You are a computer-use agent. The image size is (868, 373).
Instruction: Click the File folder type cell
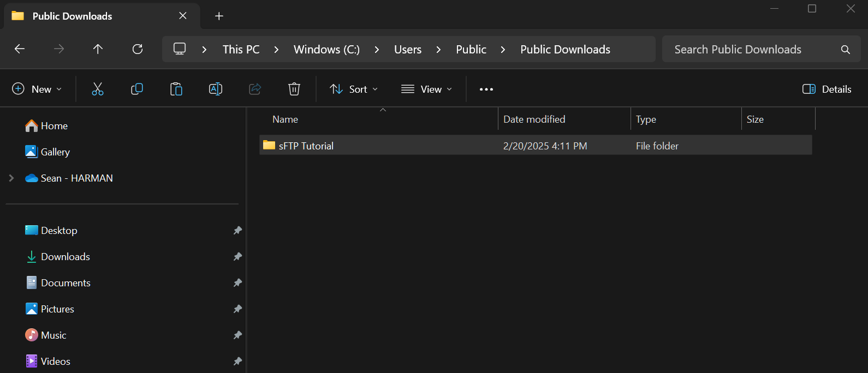657,146
